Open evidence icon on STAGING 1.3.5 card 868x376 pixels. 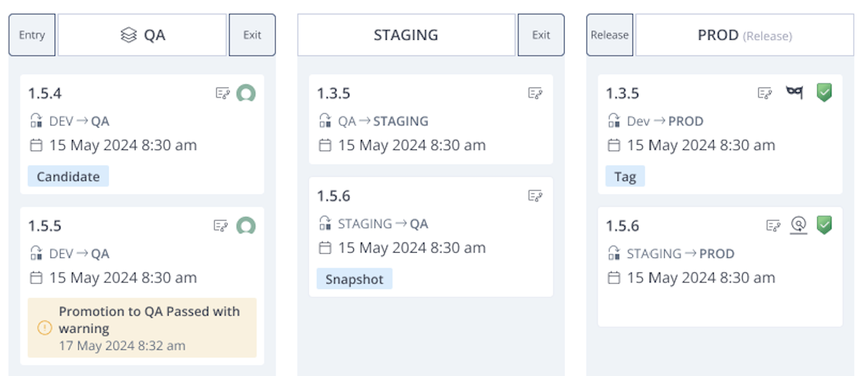coord(535,93)
